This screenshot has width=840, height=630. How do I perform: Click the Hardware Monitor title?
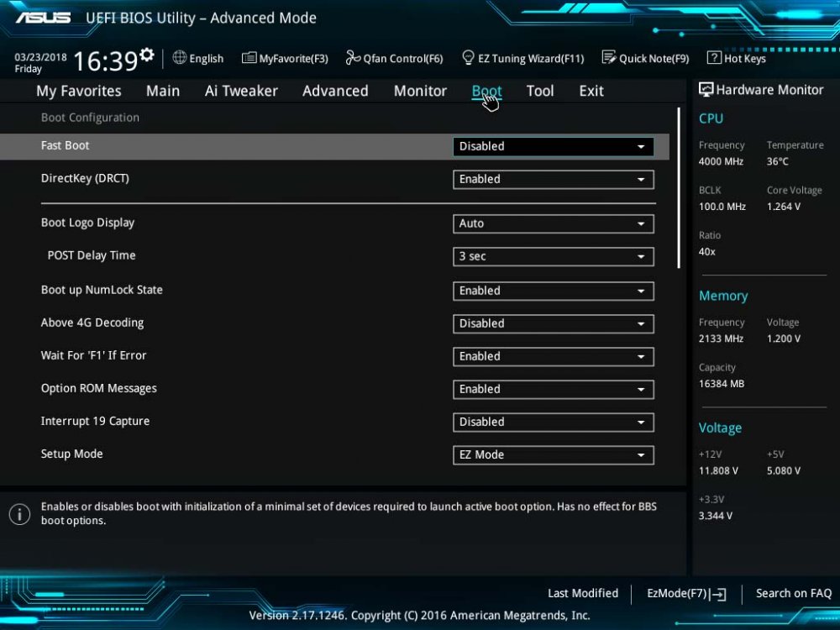tap(769, 90)
